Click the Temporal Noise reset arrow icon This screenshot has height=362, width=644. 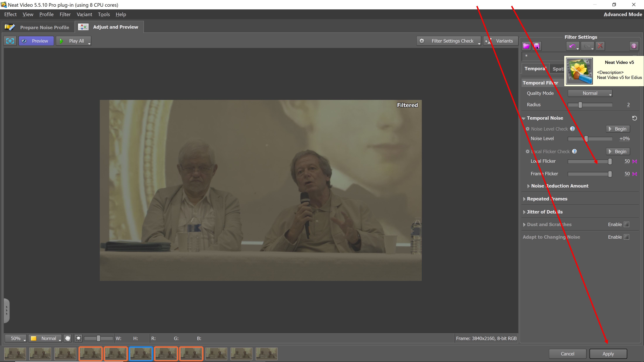tap(634, 118)
